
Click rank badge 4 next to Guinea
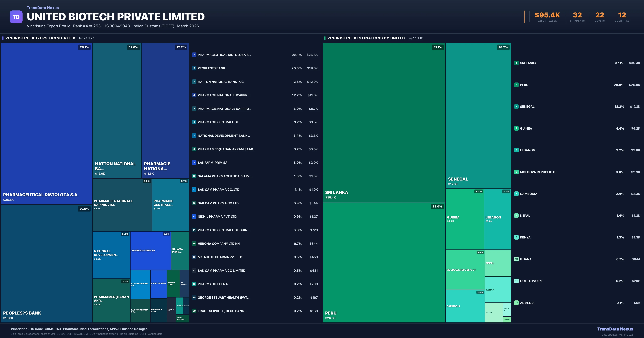point(516,128)
